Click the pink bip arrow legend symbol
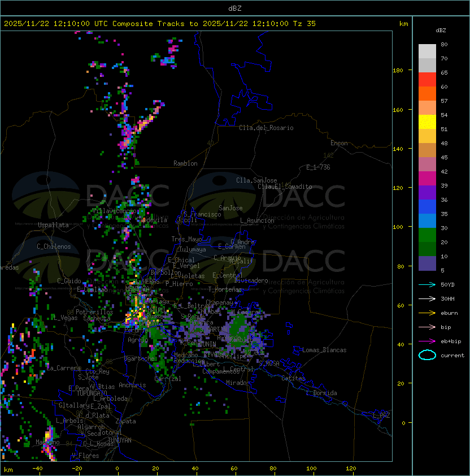The width and height of the screenshot is (470, 476). point(427,327)
